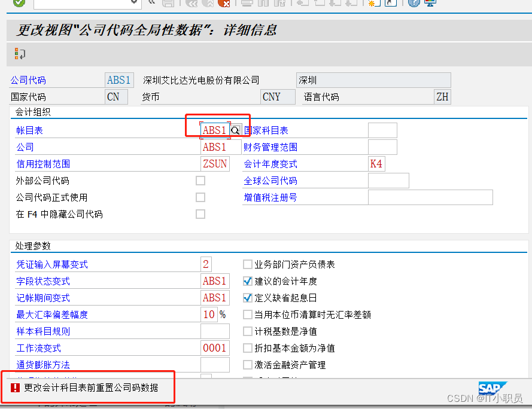
Task: Open search help beside 帐目表 field
Action: (235, 130)
